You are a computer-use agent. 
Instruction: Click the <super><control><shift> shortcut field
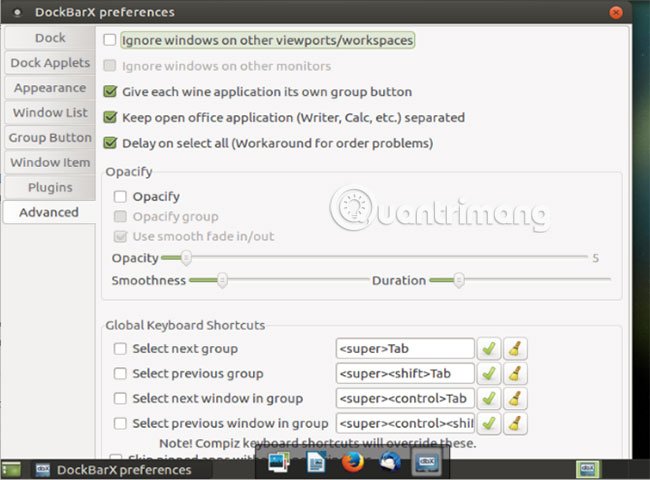(x=405, y=423)
